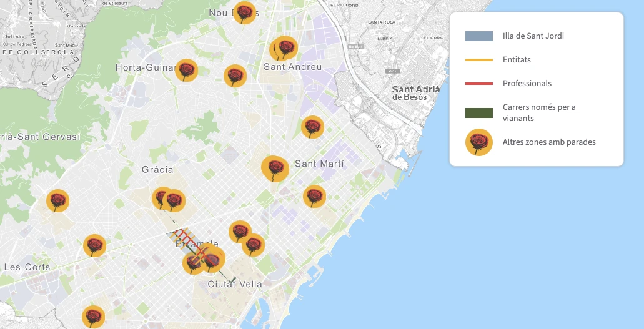
Task: Click the yellow Entitats legend line
Action: pyautogui.click(x=478, y=60)
